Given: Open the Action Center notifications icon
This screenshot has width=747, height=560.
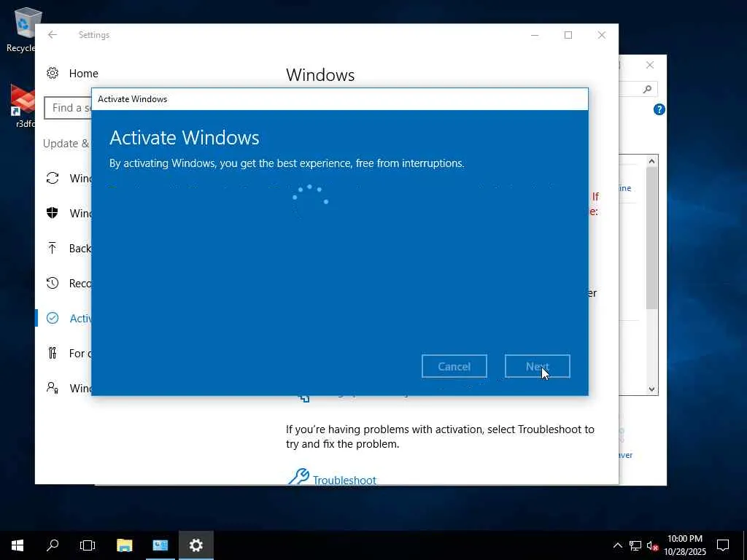Looking at the screenshot, I should (723, 545).
